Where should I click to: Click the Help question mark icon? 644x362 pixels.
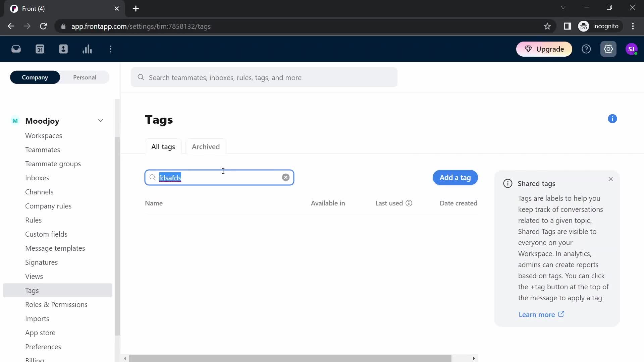coord(586,49)
